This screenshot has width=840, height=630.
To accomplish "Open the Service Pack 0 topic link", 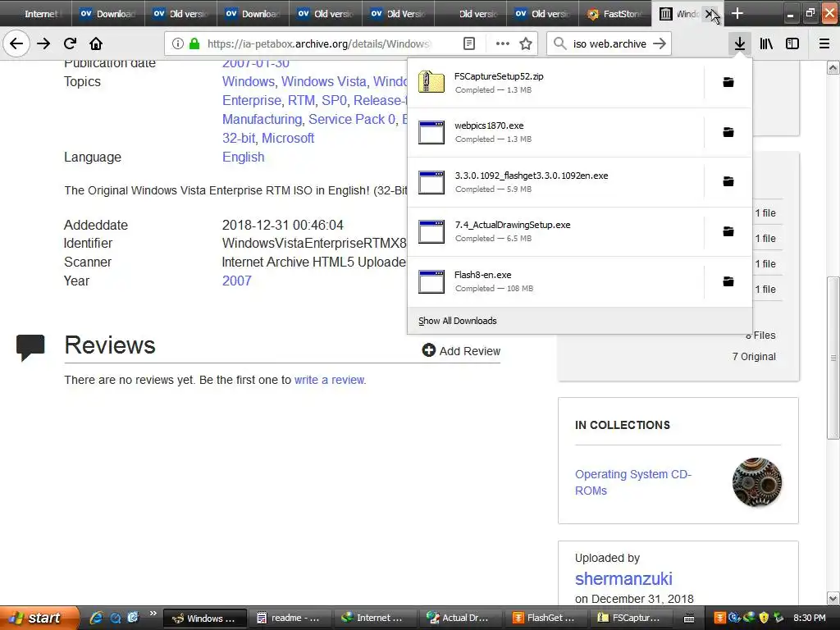I will 352,119.
